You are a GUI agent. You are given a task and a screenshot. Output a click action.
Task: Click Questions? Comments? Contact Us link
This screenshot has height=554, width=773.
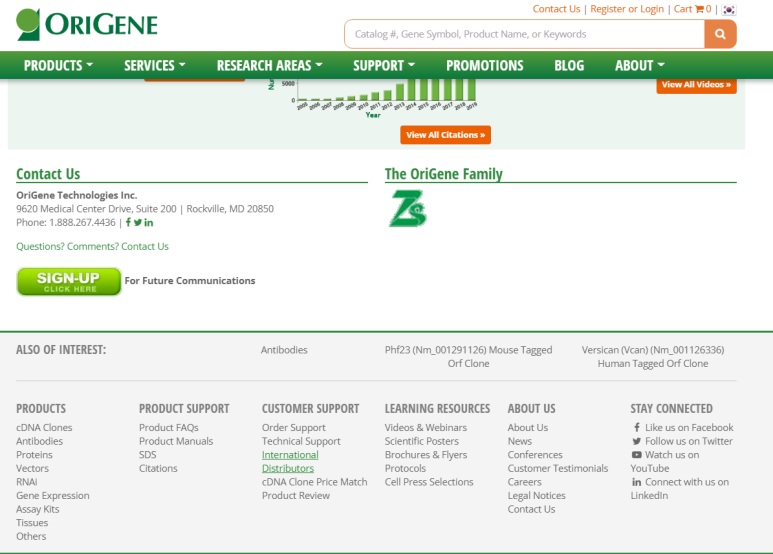tap(92, 246)
